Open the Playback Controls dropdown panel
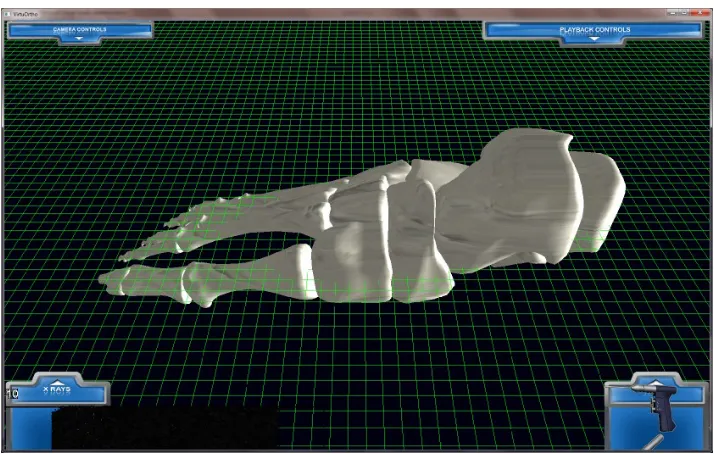This screenshot has width=714, height=454. pos(594,33)
